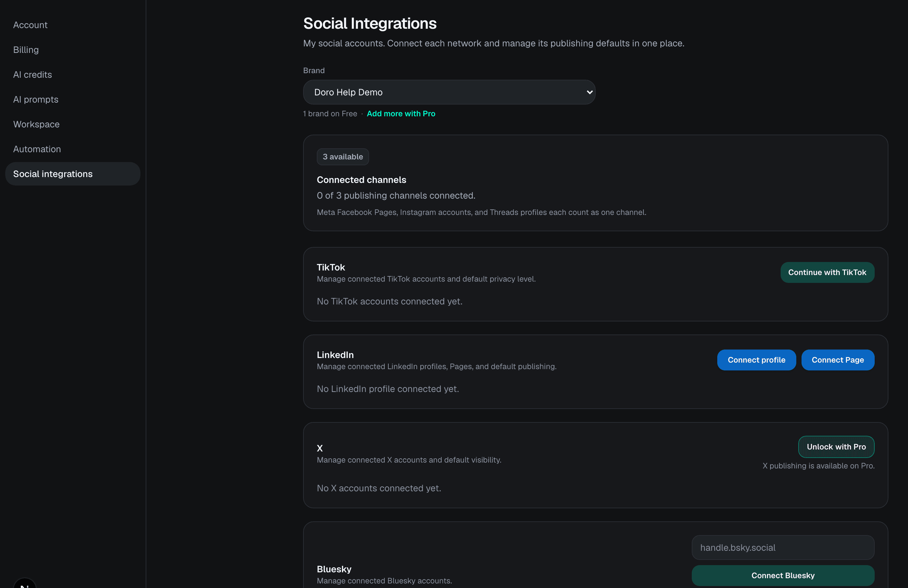
Task: Click 'No LinkedIn profile connected yet.' text
Action: click(x=388, y=389)
